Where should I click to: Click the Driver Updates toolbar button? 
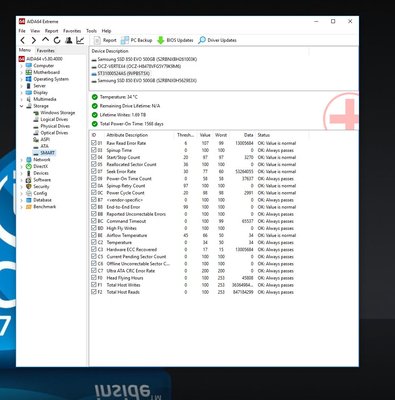[x=217, y=40]
